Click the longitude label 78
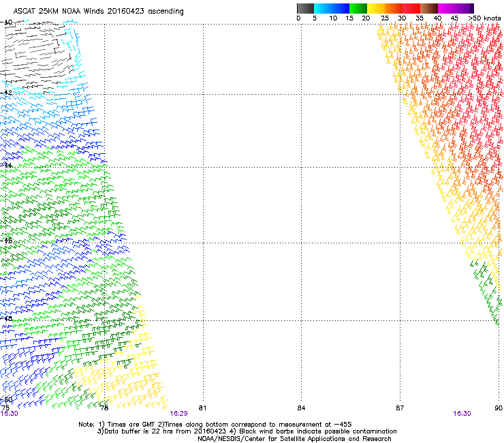Image resolution: width=504 pixels, height=443 pixels. pyautogui.click(x=104, y=408)
